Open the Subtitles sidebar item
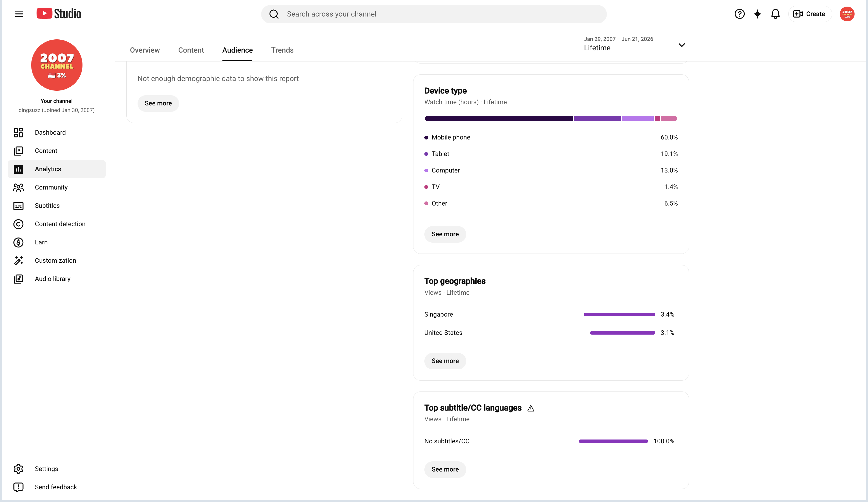The width and height of the screenshot is (868, 502). point(57,206)
